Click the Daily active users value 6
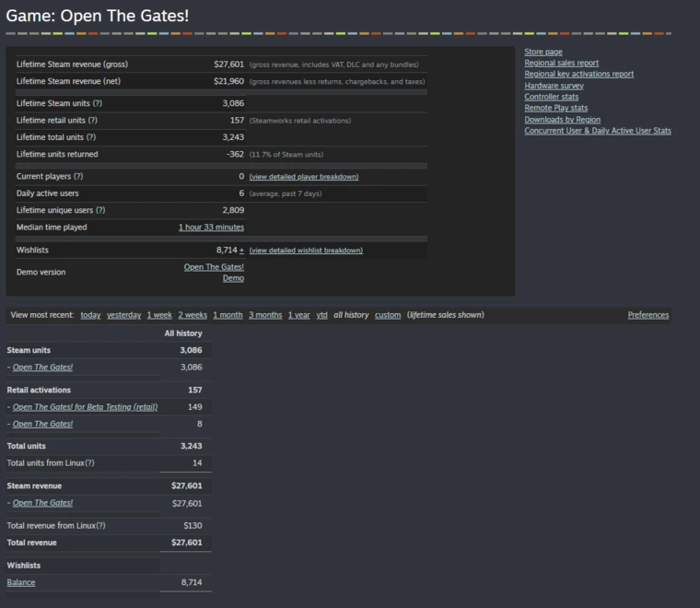 click(241, 193)
